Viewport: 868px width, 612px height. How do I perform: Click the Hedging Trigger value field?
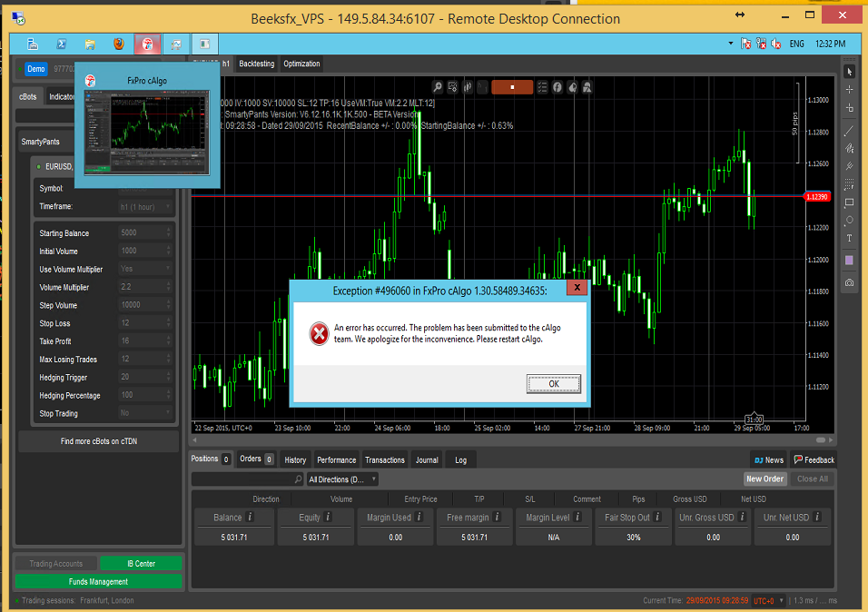pyautogui.click(x=145, y=377)
